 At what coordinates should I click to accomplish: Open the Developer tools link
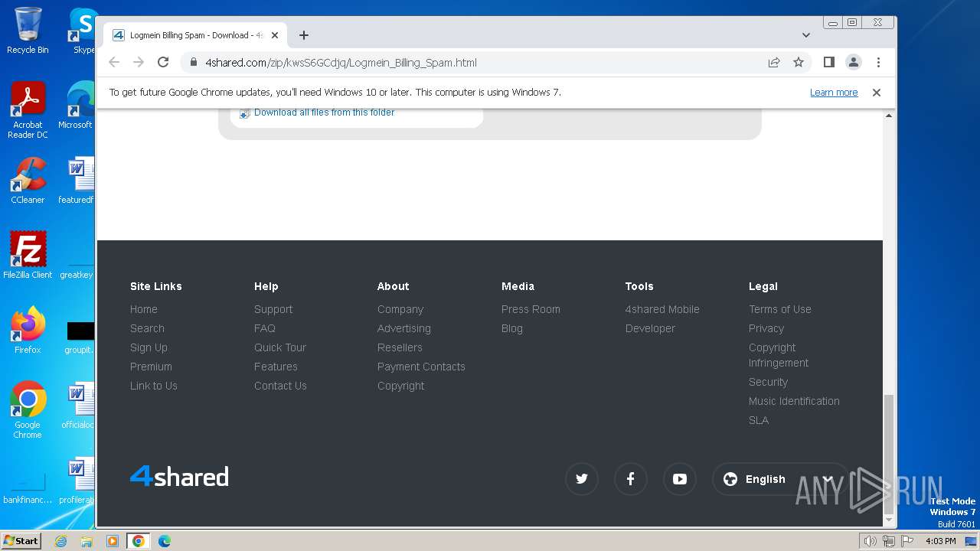click(x=650, y=328)
